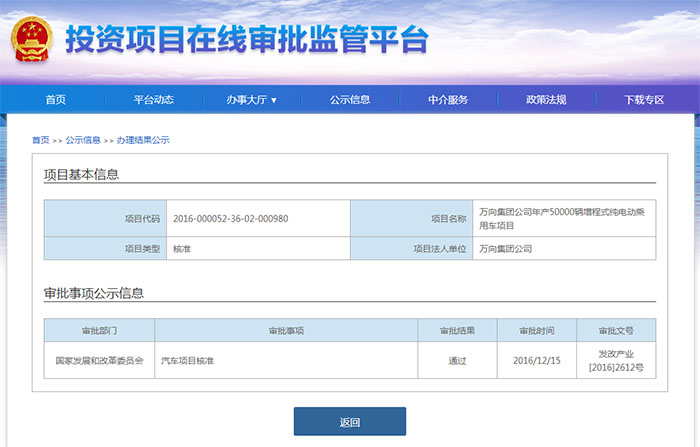The height and width of the screenshot is (447, 700).
Task: Open 公示信息 in navigation bar
Action: (350, 100)
